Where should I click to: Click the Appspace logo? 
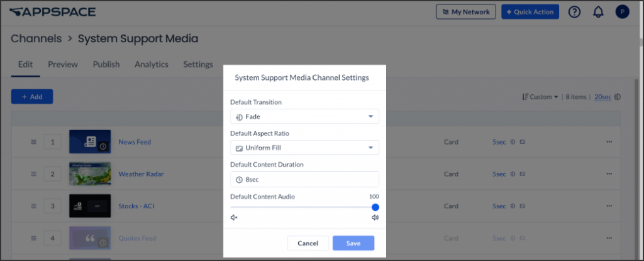click(x=53, y=12)
